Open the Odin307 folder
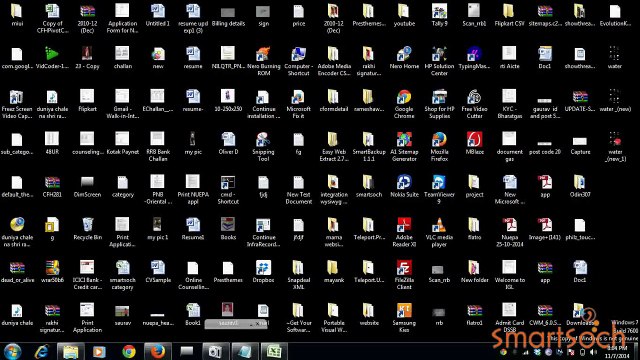The height and width of the screenshot is (360, 640). coord(580,182)
